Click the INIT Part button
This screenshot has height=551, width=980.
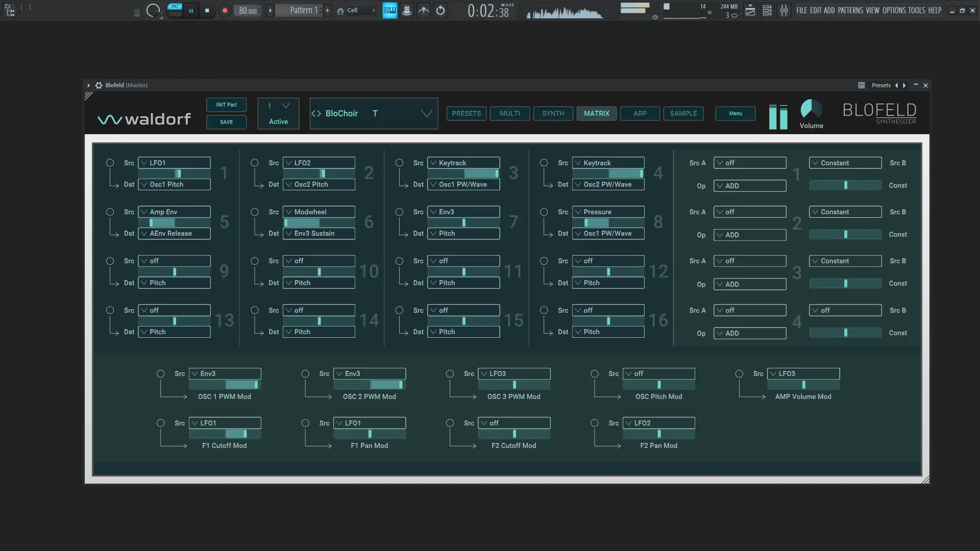click(x=226, y=105)
